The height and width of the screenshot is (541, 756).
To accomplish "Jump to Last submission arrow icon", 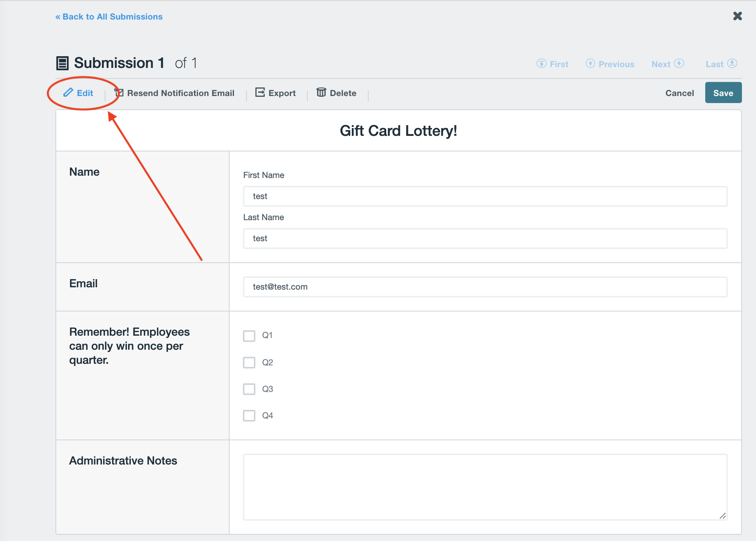I will [732, 64].
